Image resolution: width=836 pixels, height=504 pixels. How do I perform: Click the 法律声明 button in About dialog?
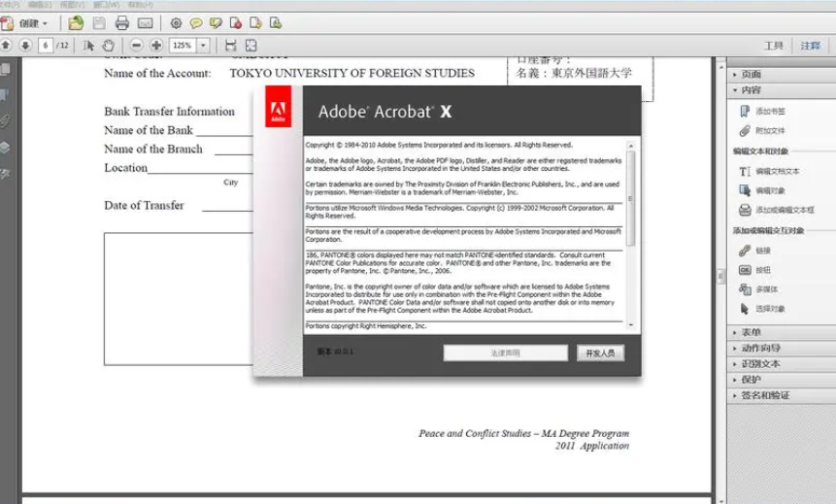506,353
